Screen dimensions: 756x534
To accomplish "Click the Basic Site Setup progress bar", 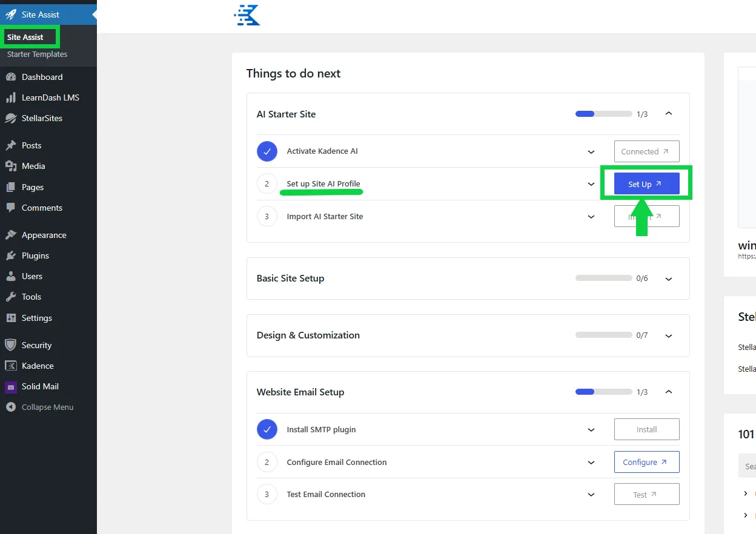I will [x=603, y=278].
